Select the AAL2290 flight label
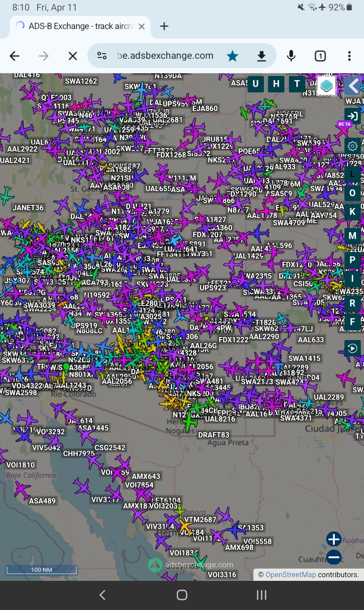 264,336
